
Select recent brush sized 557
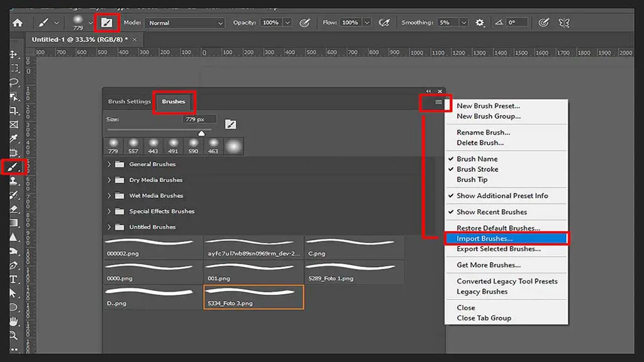133,146
